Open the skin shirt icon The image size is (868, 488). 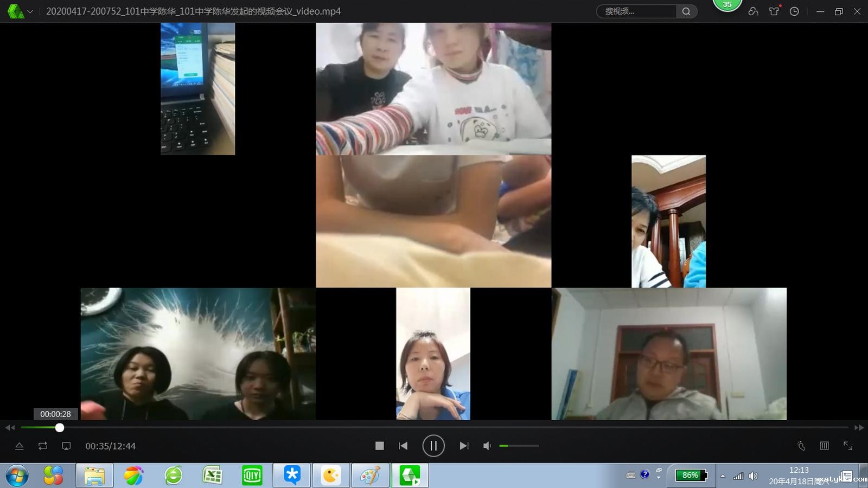774,11
